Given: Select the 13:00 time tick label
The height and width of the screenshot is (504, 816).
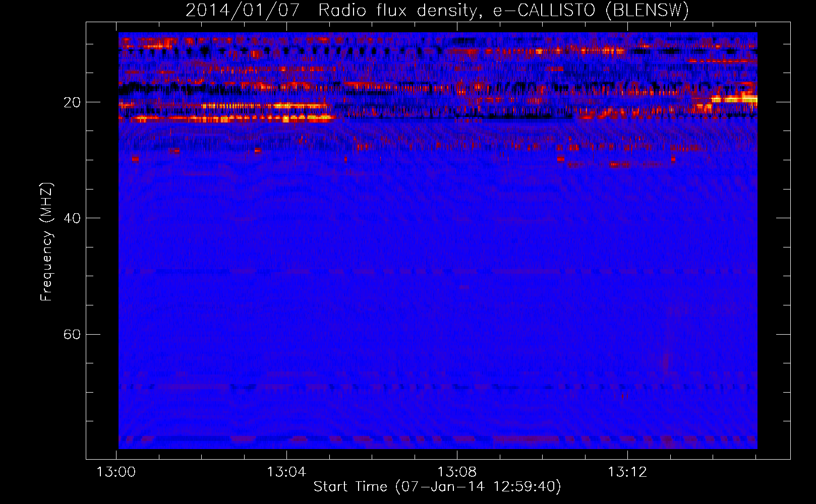Looking at the screenshot, I should 116,472.
